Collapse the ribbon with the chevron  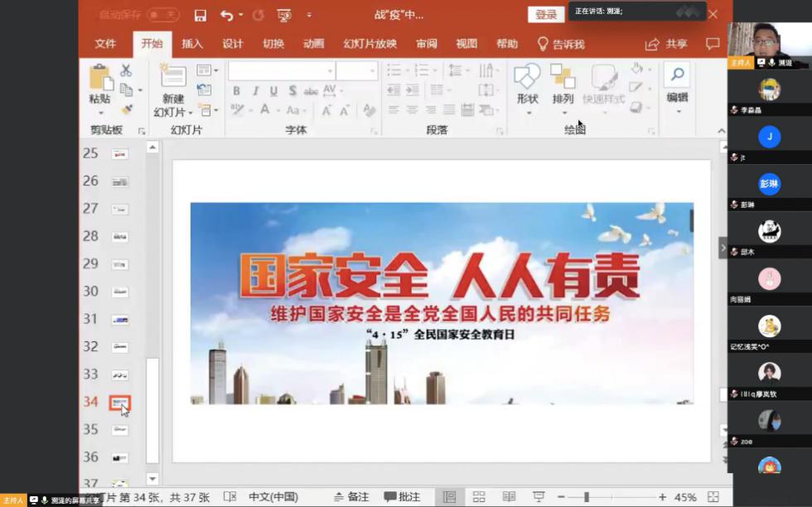tap(722, 131)
